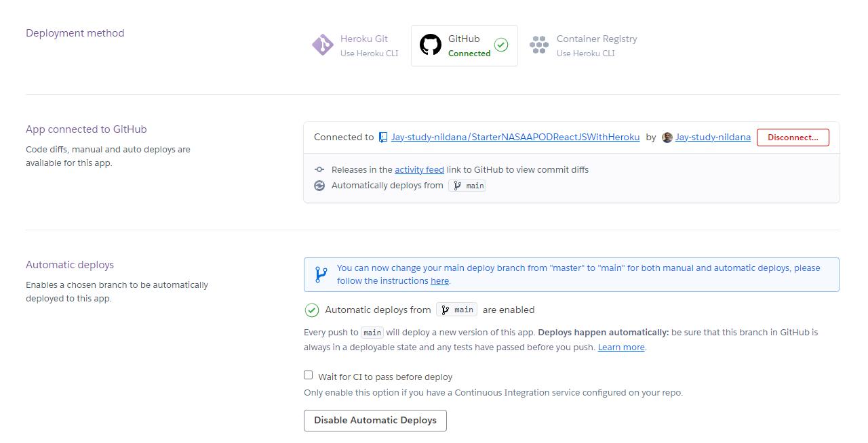Click the branch icon in blue notice

pyautogui.click(x=321, y=274)
